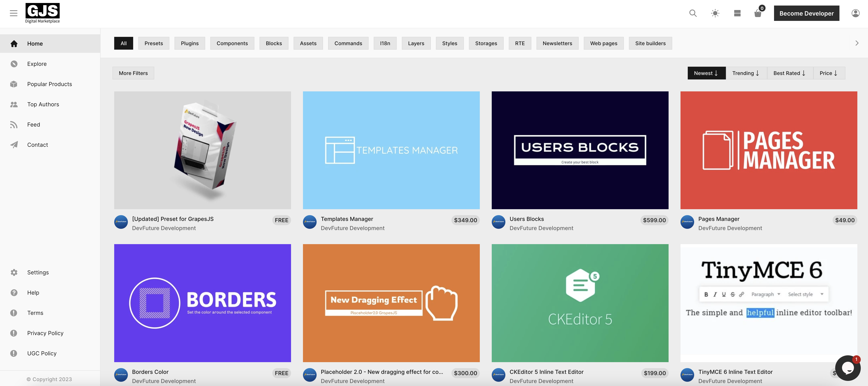Click the $599.00 Users Blocks price
Viewport: 868px width, 386px height.
[x=654, y=220]
